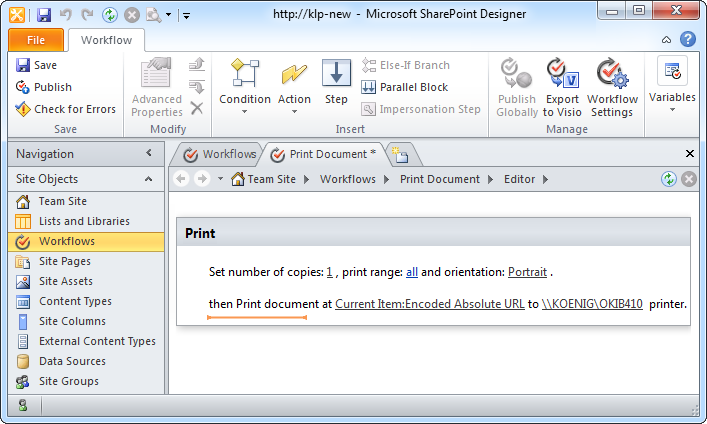Click the Move Up icon in Modify group
707x424 pixels.
coord(197,65)
